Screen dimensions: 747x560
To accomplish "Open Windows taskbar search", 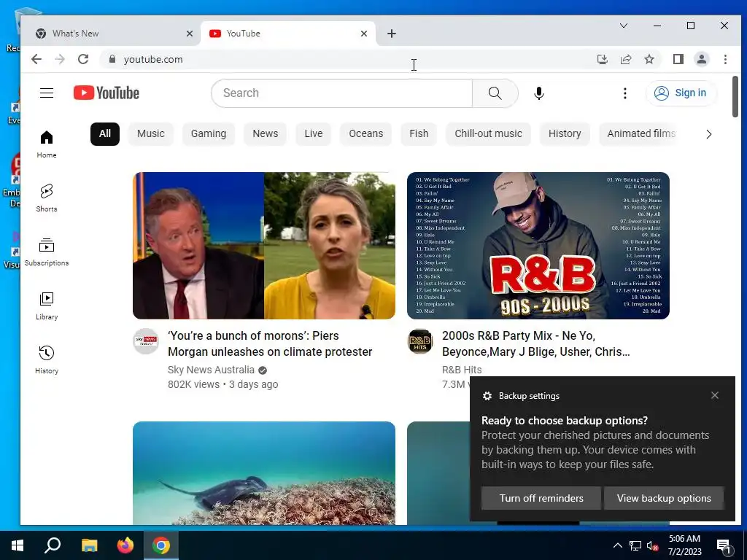I will click(x=53, y=545).
